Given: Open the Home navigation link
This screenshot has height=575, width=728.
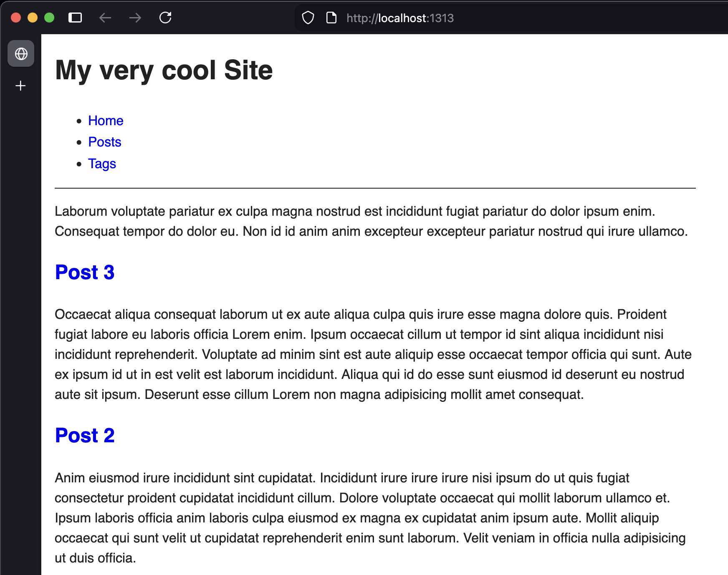Looking at the screenshot, I should pos(106,121).
